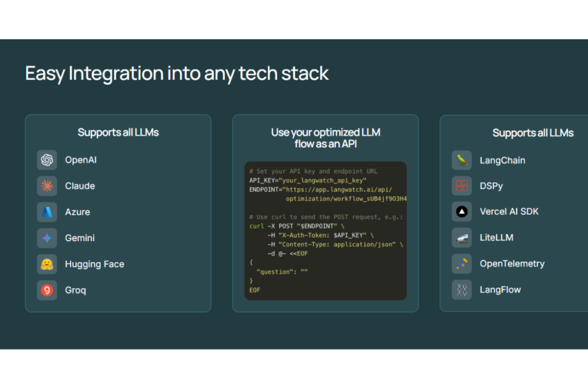Click the optimization/workflow path line in code
588x392 pixels.
click(346, 199)
